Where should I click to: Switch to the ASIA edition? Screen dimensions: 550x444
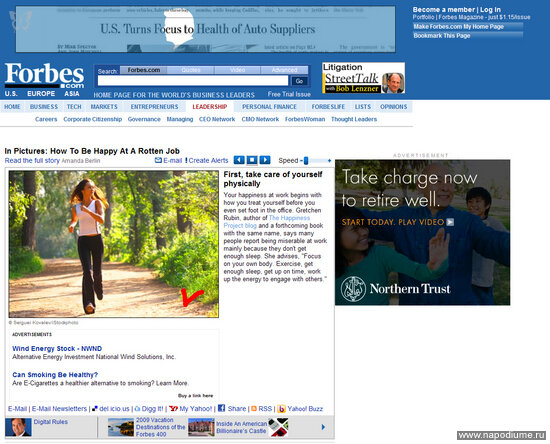click(72, 94)
